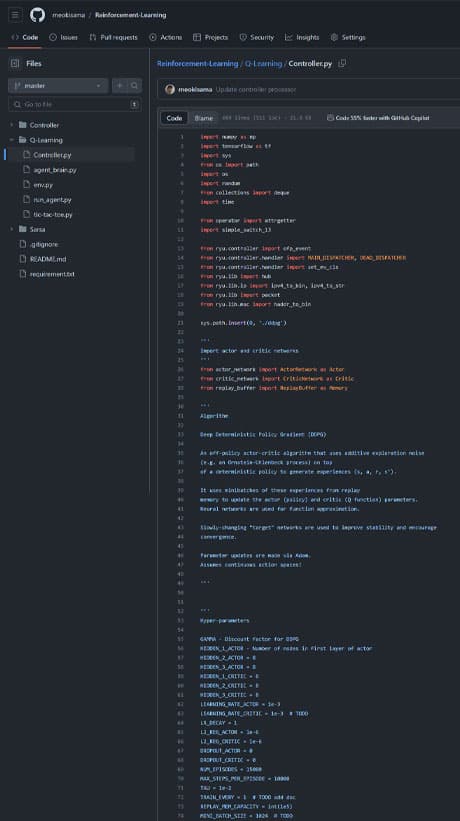Screen dimensions: 460x821
Task: Switch to the Issues tab
Action: [63, 37]
